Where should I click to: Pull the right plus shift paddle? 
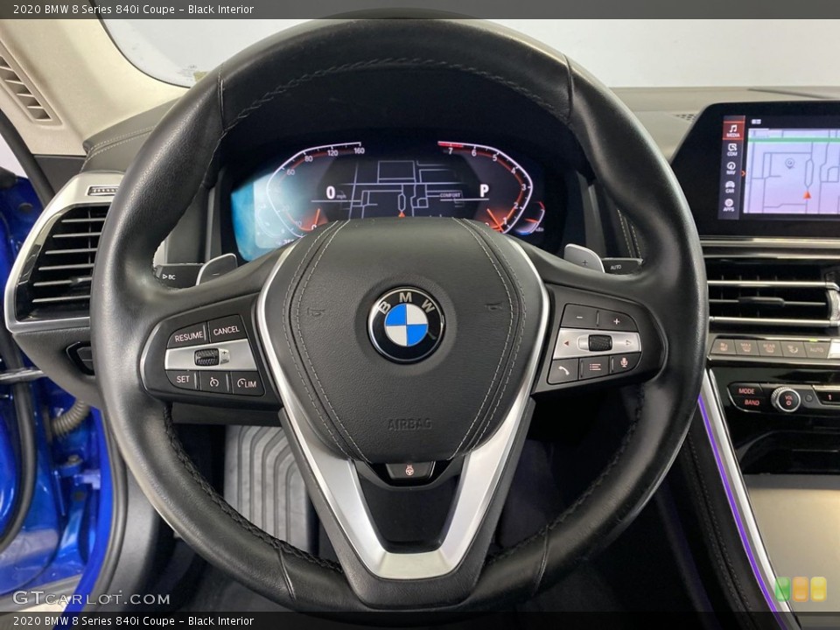point(584,258)
